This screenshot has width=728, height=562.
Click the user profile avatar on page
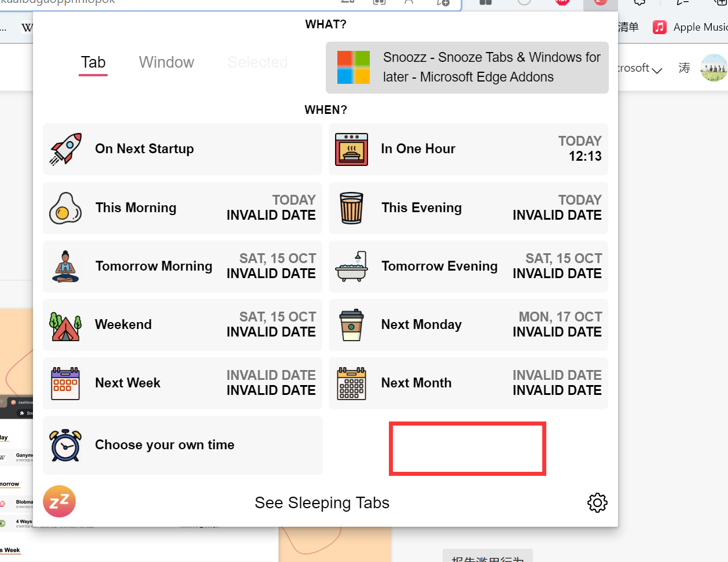coord(714,68)
